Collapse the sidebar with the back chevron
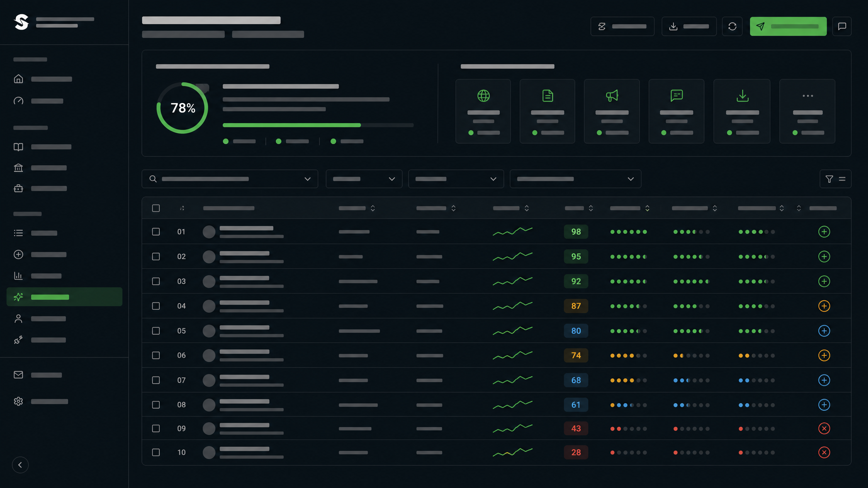Image resolution: width=868 pixels, height=488 pixels. coord(20,465)
